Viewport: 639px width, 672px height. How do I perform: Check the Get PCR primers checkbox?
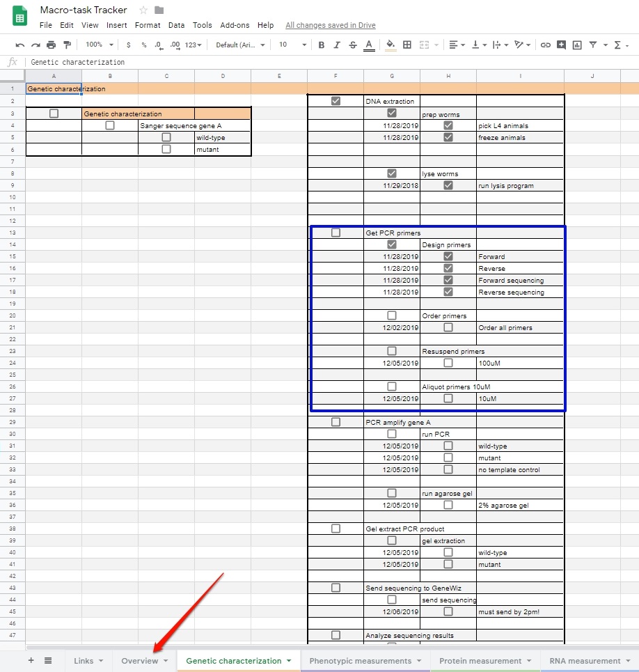point(336,233)
